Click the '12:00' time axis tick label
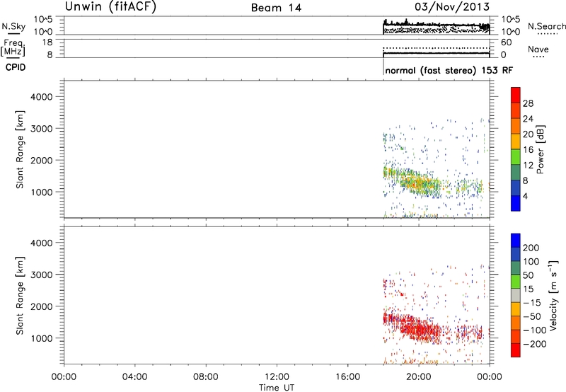The width and height of the screenshot is (566, 392). tap(277, 377)
